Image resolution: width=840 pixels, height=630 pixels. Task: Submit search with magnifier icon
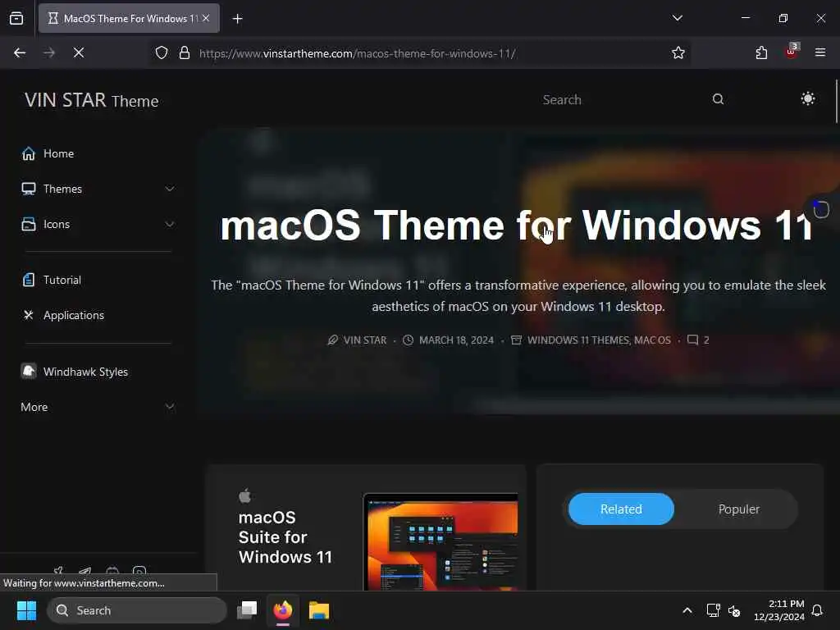click(x=718, y=99)
